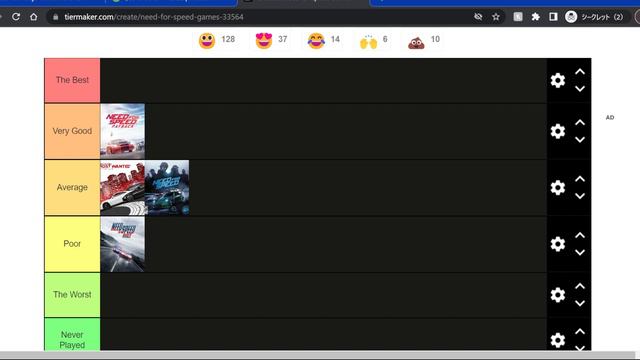Click The Best tier label
This screenshot has width=640, height=360.
point(72,80)
